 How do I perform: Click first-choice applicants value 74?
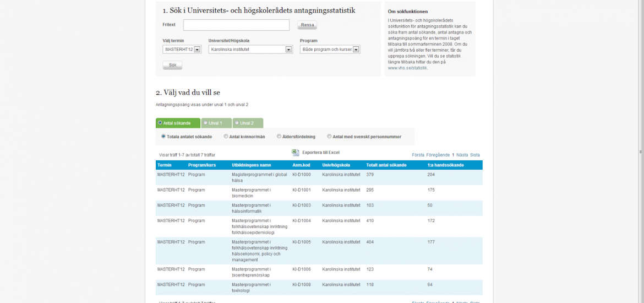coord(430,269)
